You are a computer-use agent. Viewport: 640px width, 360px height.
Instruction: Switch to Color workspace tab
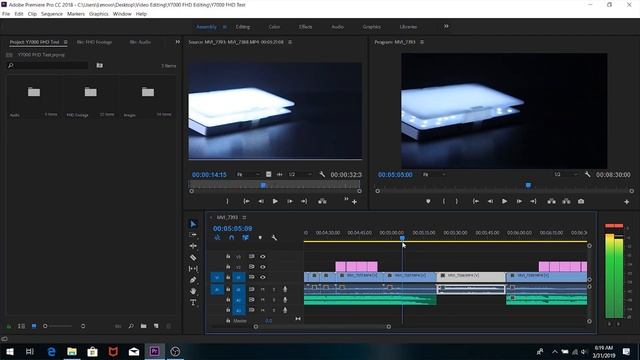(274, 27)
